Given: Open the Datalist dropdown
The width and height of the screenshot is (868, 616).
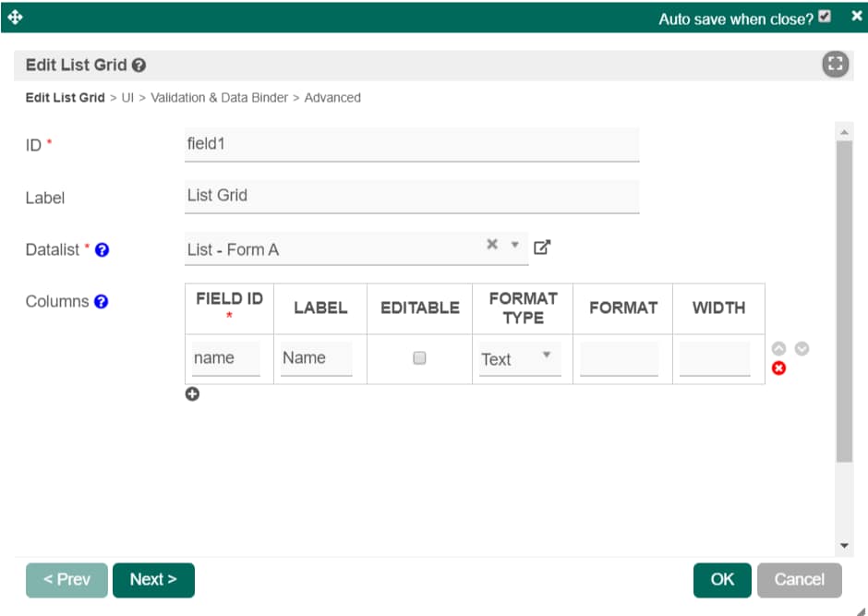Looking at the screenshot, I should (x=515, y=245).
